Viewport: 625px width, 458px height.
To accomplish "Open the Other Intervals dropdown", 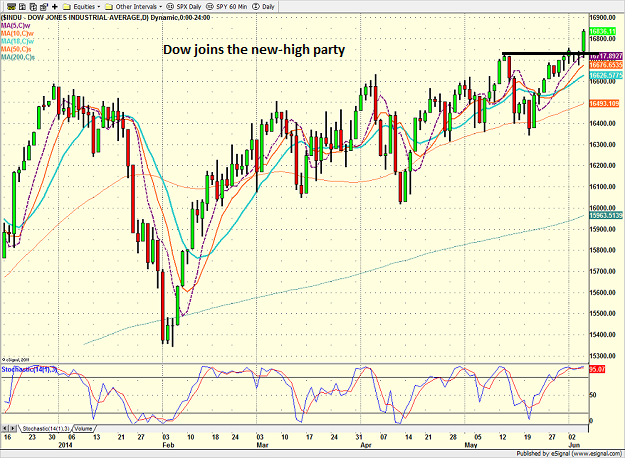I will (133, 7).
